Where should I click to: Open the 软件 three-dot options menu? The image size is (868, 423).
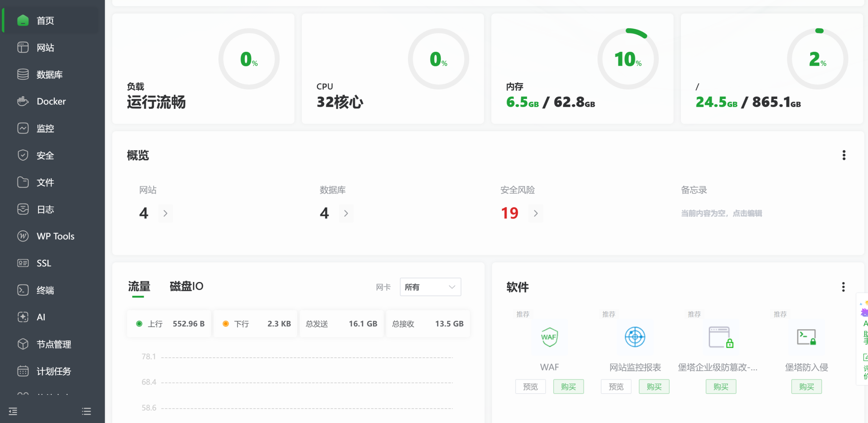[843, 287]
